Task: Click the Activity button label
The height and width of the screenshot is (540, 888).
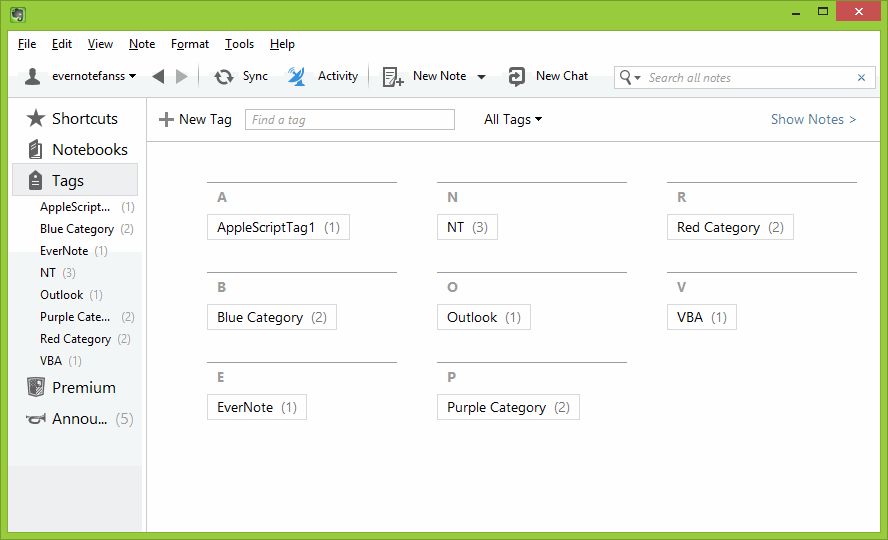Action: (338, 76)
